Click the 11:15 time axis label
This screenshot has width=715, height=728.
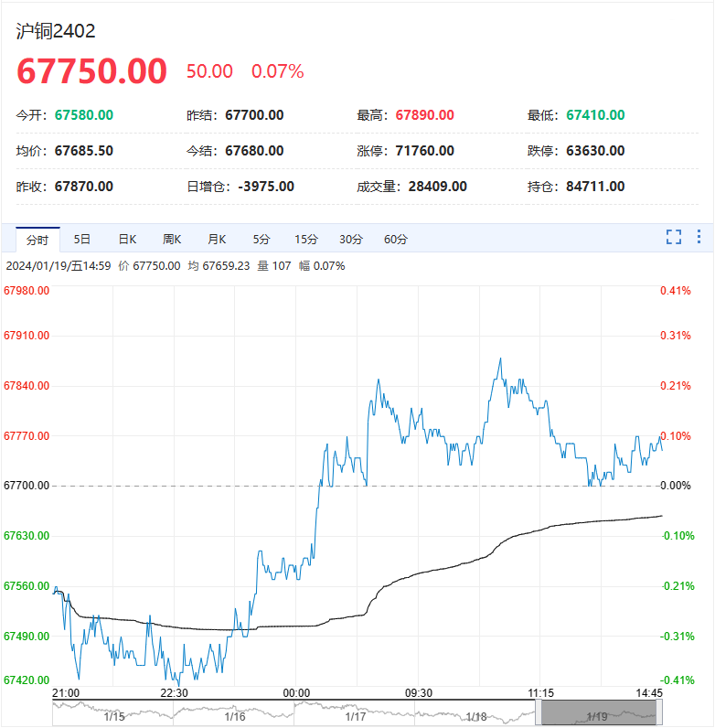coord(541,693)
